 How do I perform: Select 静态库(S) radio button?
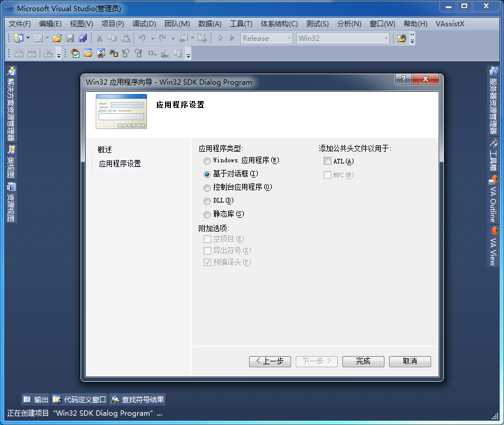pyautogui.click(x=207, y=215)
